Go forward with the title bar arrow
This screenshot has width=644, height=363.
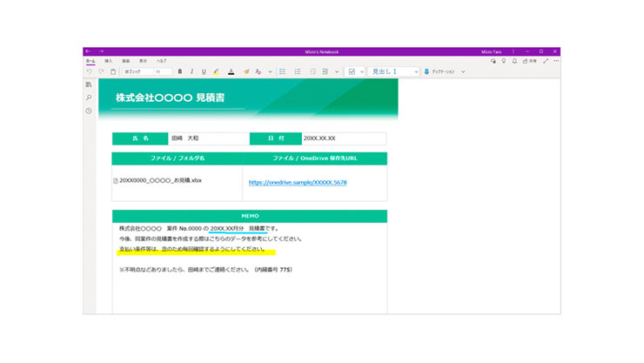[101, 51]
